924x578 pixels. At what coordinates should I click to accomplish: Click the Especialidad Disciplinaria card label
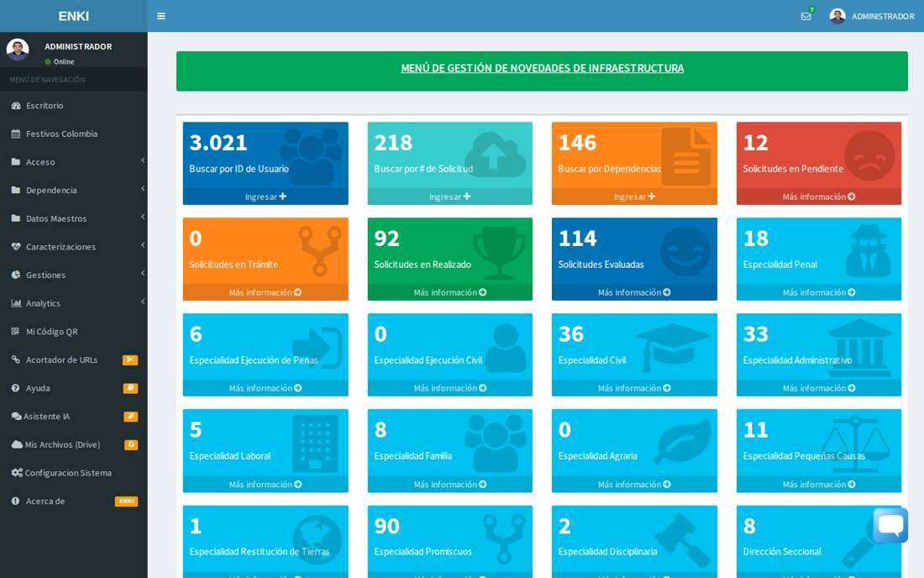tap(607, 551)
